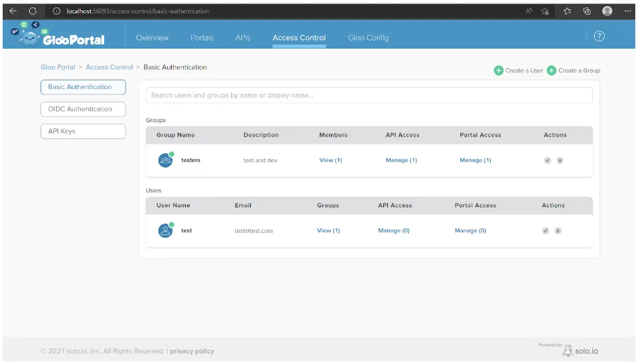Screen dimensions: 638x364
Task: Delete the test user x icon
Action: point(558,230)
